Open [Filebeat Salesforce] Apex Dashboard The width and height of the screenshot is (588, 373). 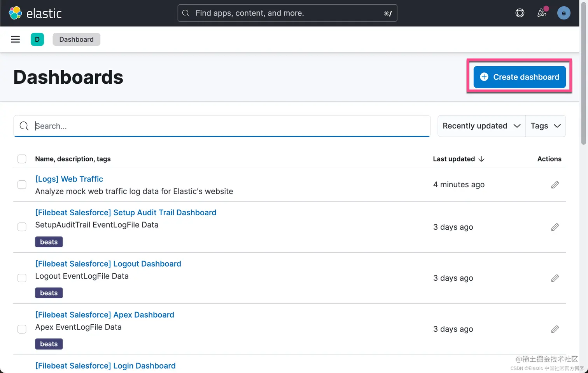click(105, 315)
